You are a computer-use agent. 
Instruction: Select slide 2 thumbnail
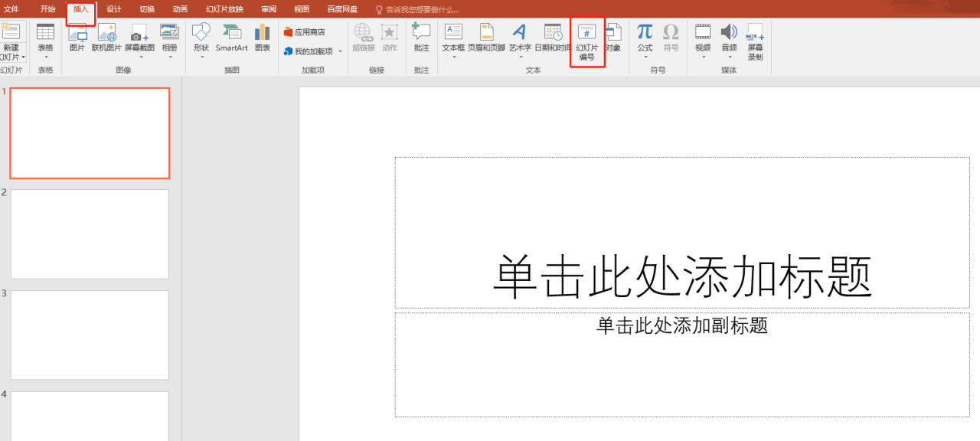pos(90,234)
